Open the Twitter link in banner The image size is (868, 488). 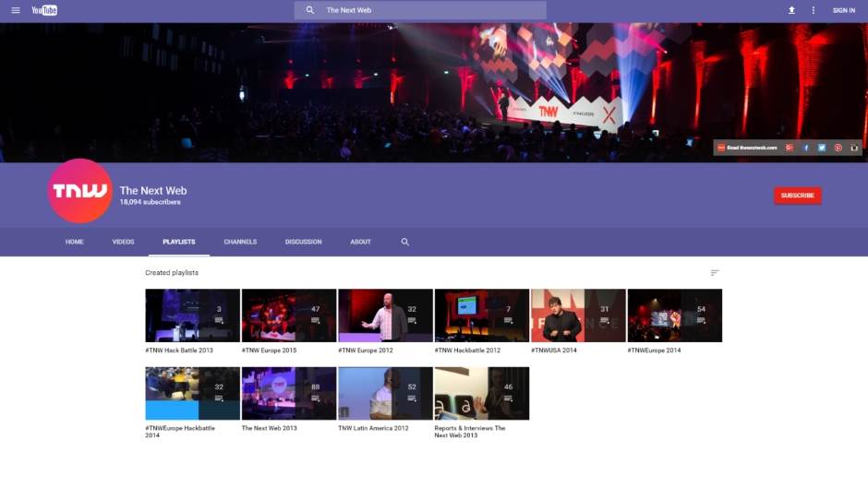point(822,148)
